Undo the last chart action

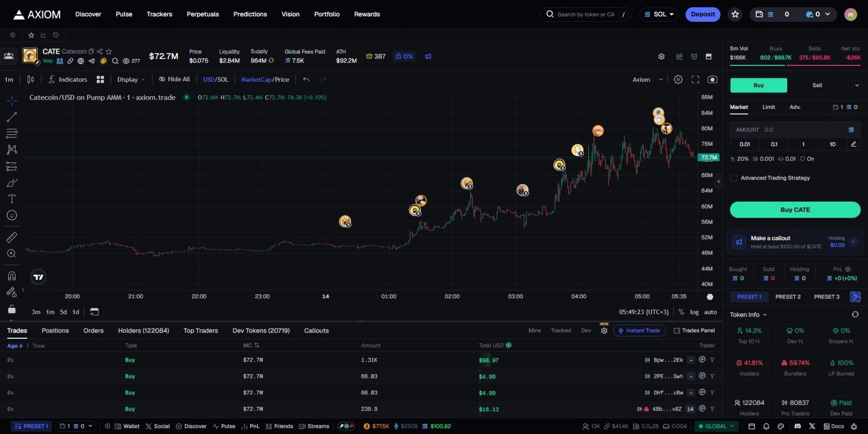pos(306,79)
